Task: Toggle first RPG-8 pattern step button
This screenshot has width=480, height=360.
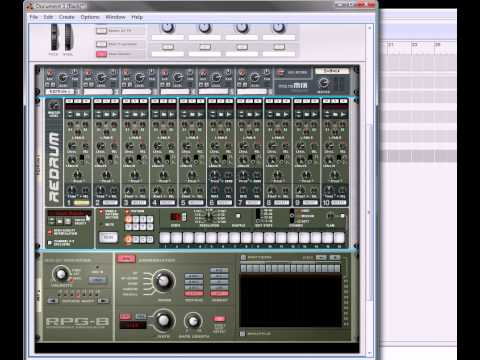Action: pos(244,268)
